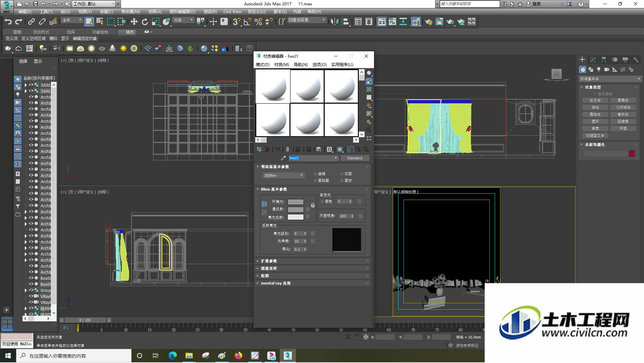The image size is (644, 363).
Task: Enable self-illumination 颜色 checkbox
Action: pyautogui.click(x=322, y=201)
